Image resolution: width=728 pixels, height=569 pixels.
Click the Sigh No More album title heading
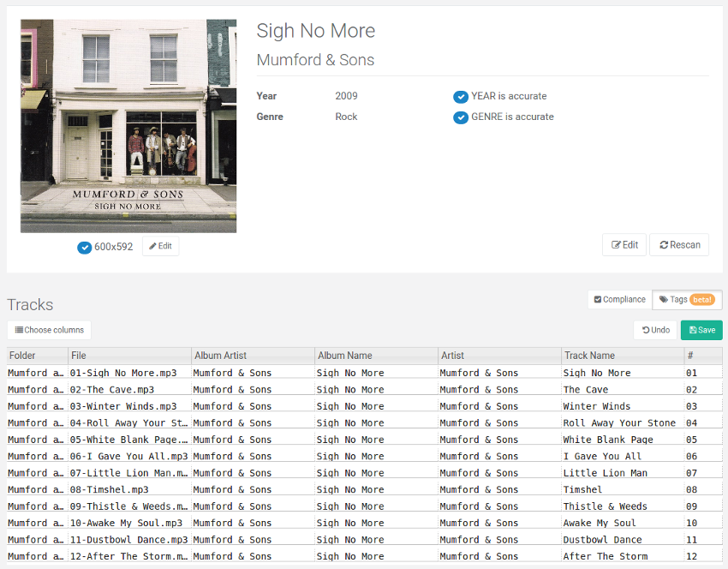pyautogui.click(x=316, y=31)
